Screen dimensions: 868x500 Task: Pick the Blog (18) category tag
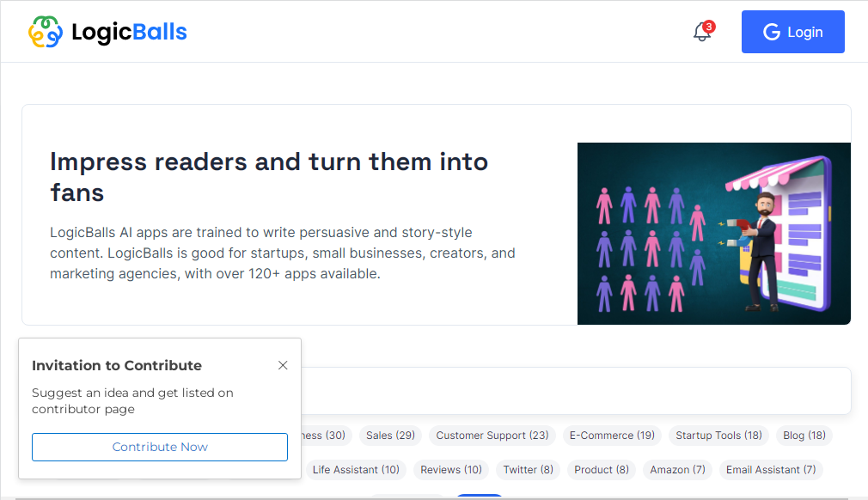804,436
